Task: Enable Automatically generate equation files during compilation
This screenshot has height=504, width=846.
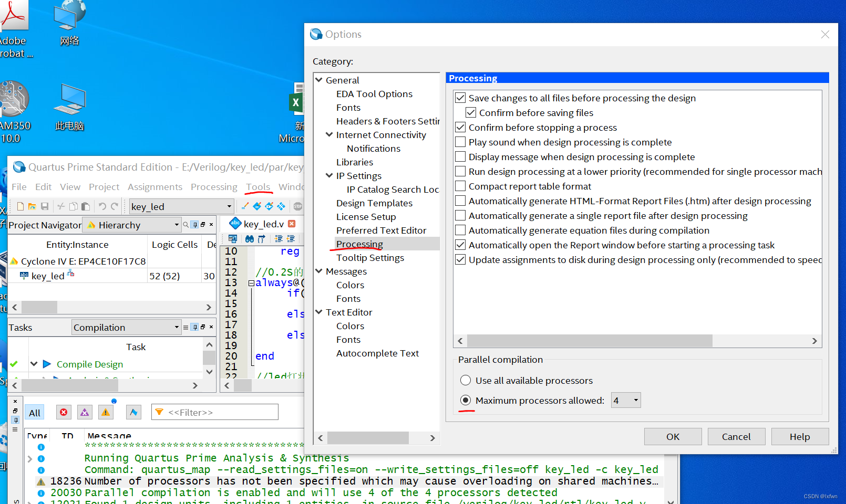Action: click(x=460, y=230)
